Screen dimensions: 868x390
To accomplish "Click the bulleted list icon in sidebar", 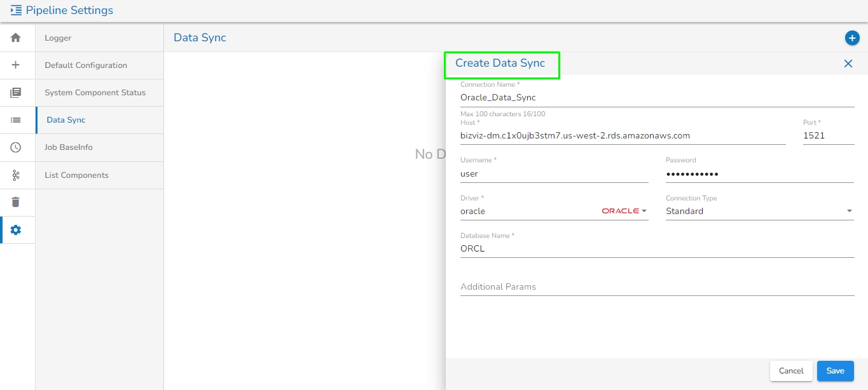I will pyautogui.click(x=16, y=119).
